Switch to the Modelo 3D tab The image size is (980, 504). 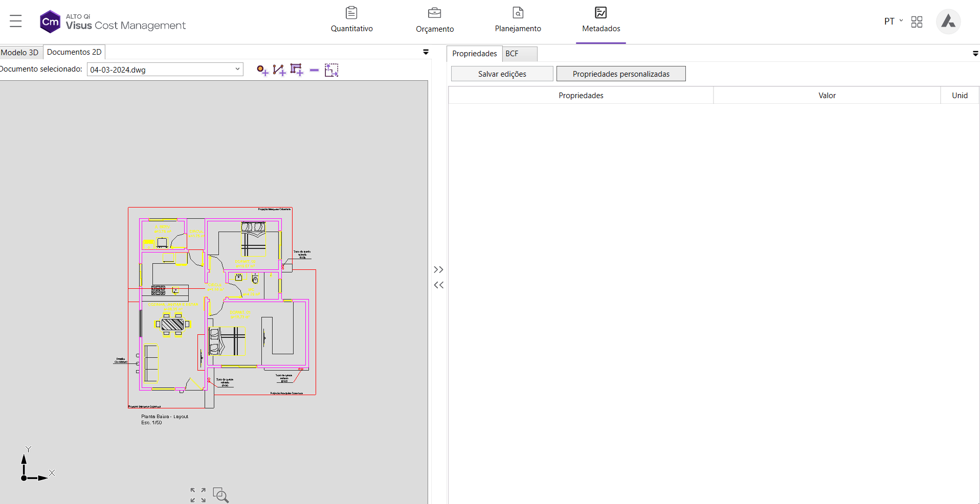pyautogui.click(x=20, y=52)
